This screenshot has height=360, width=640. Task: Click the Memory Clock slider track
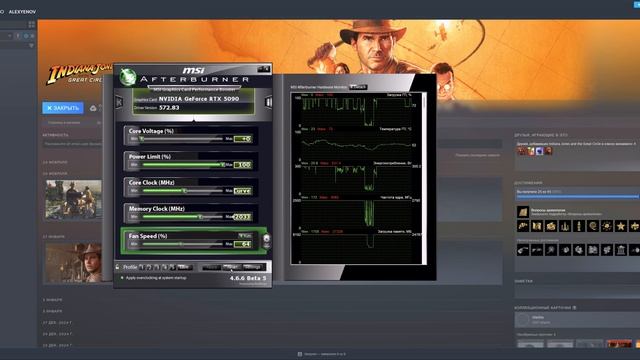182,217
